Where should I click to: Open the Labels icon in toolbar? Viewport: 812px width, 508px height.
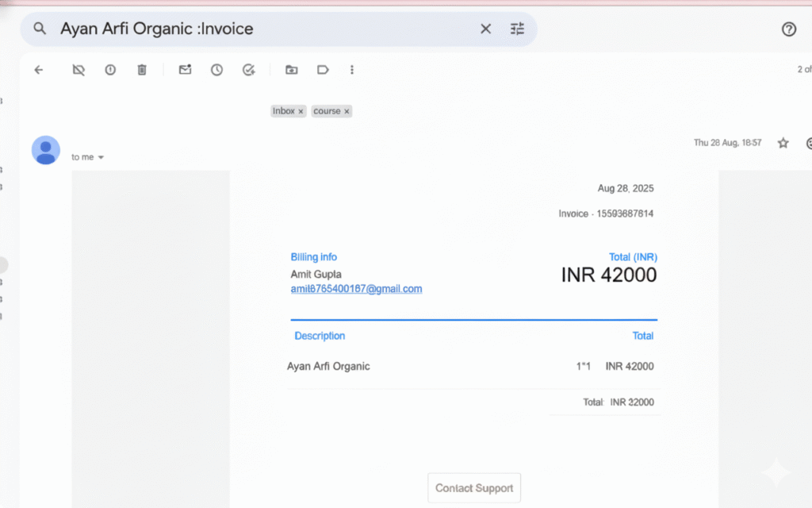pyautogui.click(x=323, y=70)
